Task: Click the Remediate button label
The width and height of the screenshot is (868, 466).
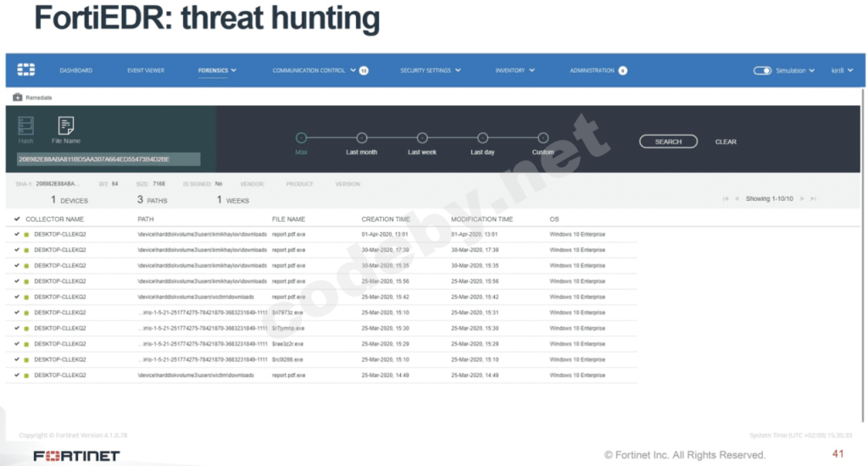Action: pos(39,97)
